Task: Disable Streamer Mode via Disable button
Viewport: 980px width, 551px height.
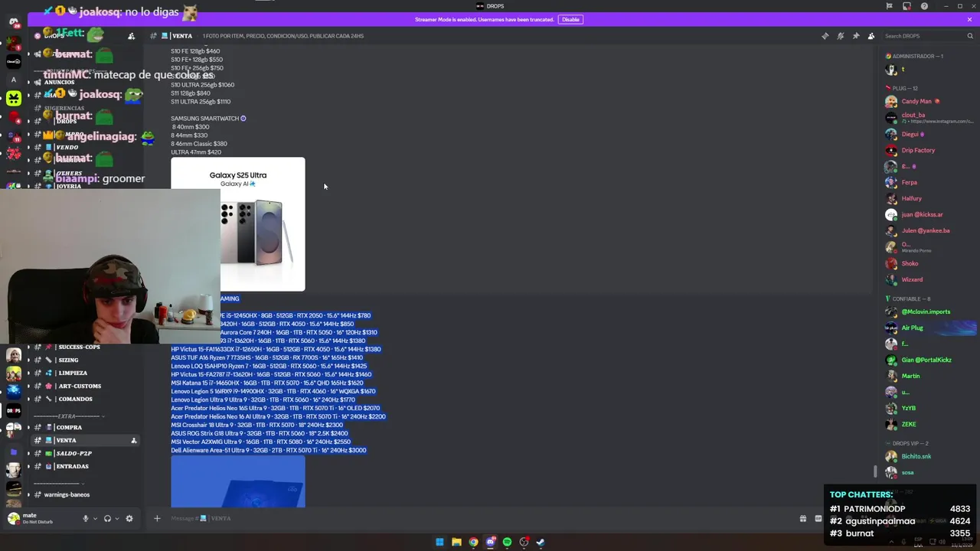Action: (x=570, y=19)
